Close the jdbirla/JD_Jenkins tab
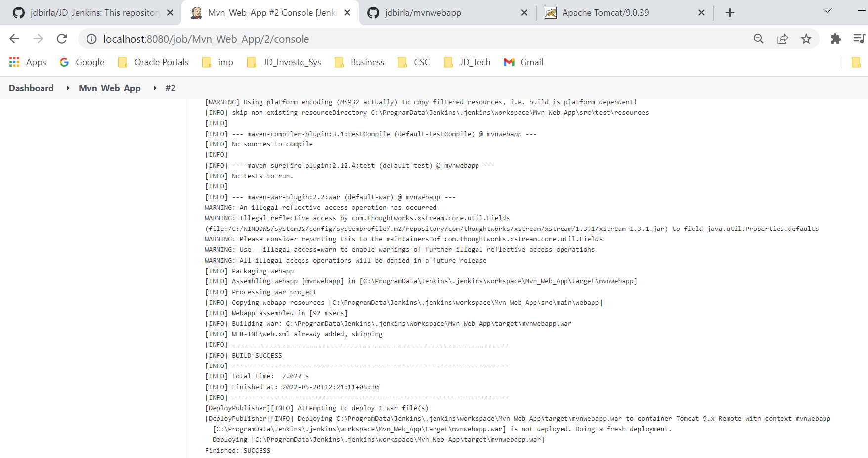Screen dimensions: 868x458 (x=170, y=13)
